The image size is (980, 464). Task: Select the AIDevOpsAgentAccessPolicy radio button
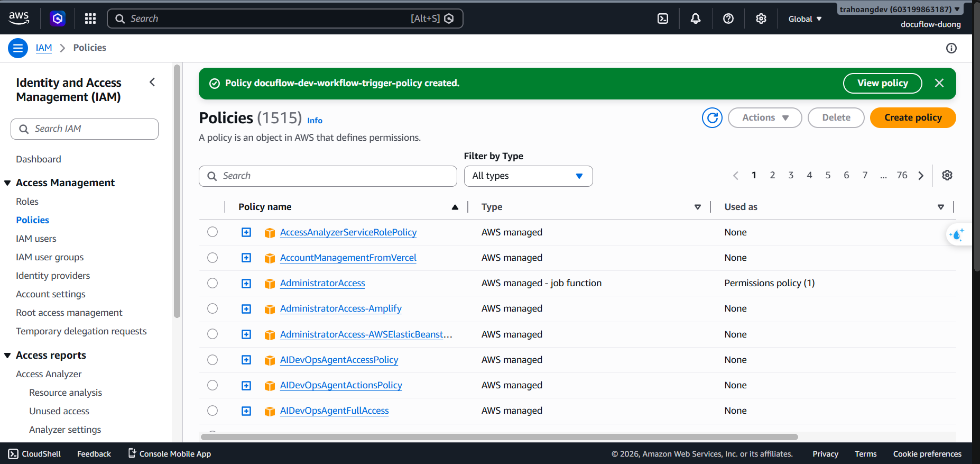212,359
